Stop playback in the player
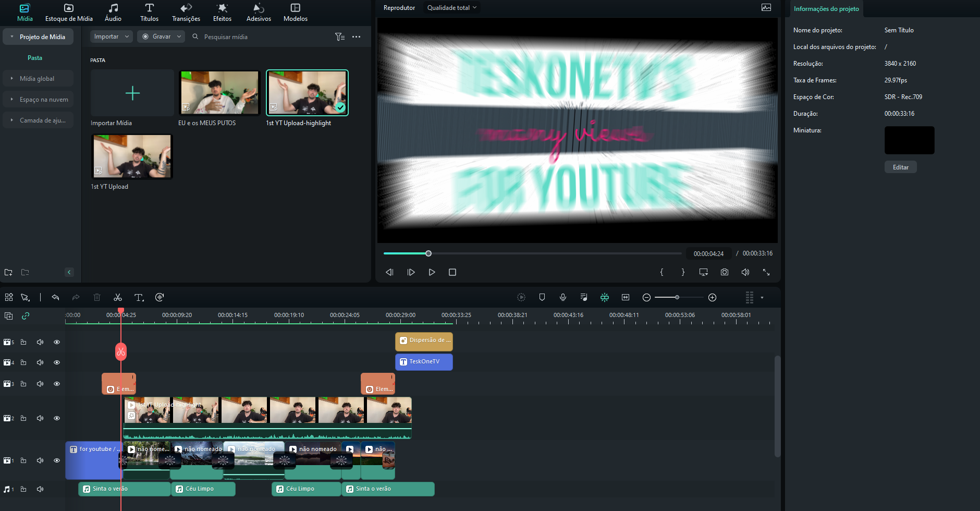980x511 pixels. tap(452, 272)
